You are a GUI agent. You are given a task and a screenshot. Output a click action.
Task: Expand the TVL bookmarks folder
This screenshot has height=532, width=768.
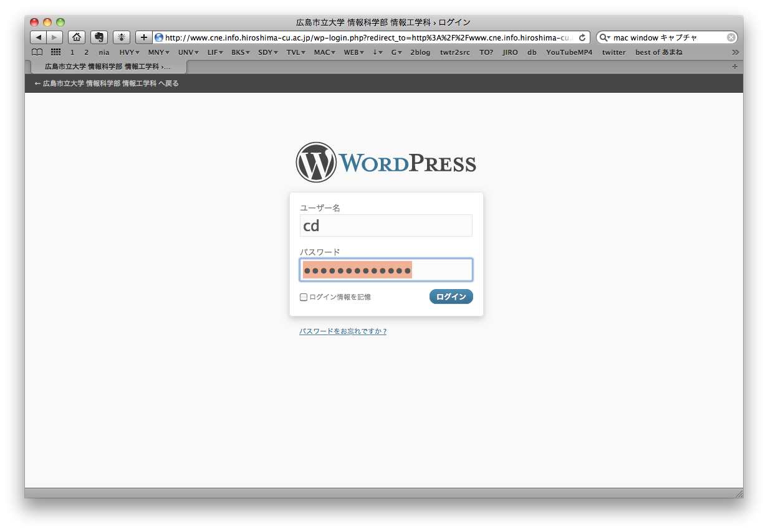point(295,52)
